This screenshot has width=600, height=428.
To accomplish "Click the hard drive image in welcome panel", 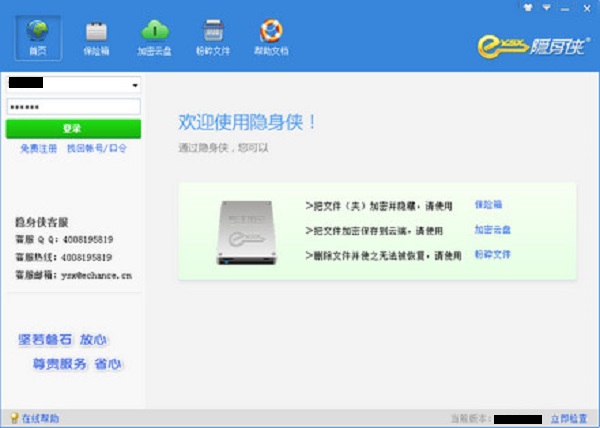I will (247, 233).
